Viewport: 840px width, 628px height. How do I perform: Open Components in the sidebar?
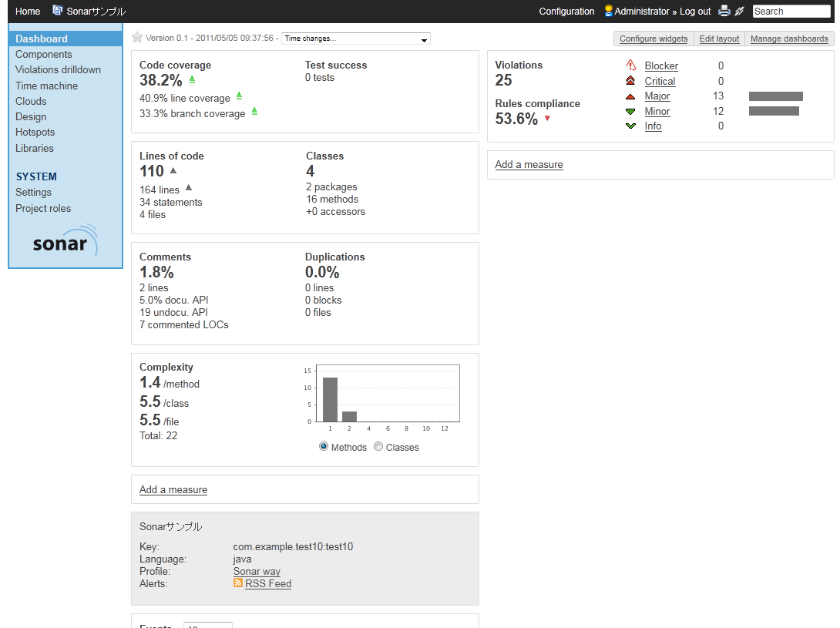click(x=43, y=54)
